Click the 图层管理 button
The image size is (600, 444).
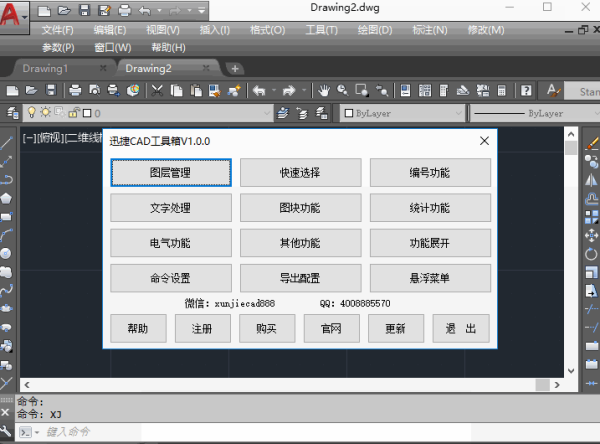click(x=171, y=173)
